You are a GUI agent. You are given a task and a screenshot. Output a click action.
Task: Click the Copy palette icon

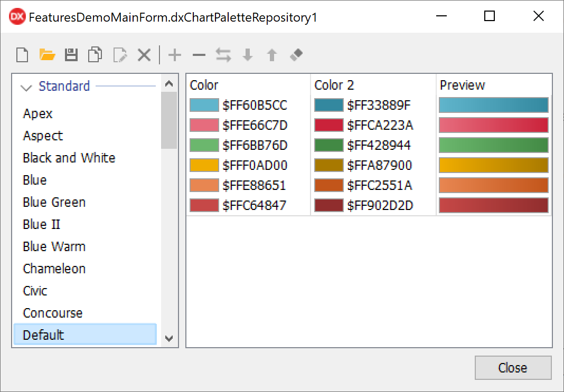[x=96, y=55]
